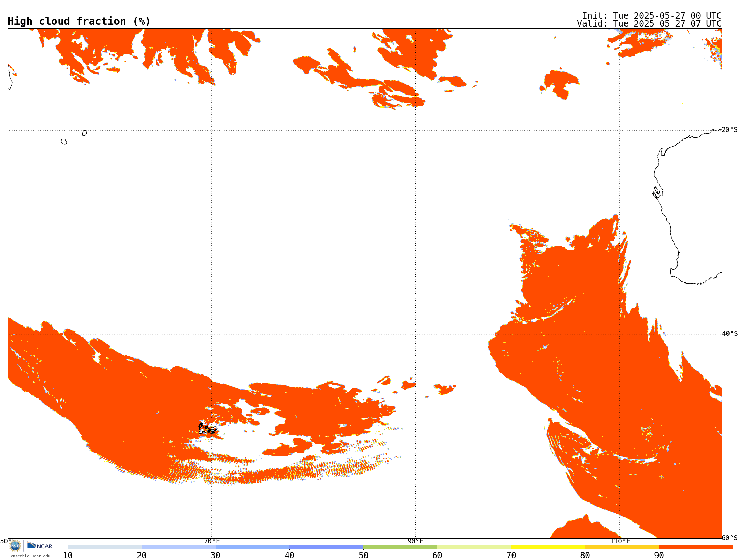Click the 40-50 periwinkle colorbar segment
744x560 pixels.
tap(326, 547)
